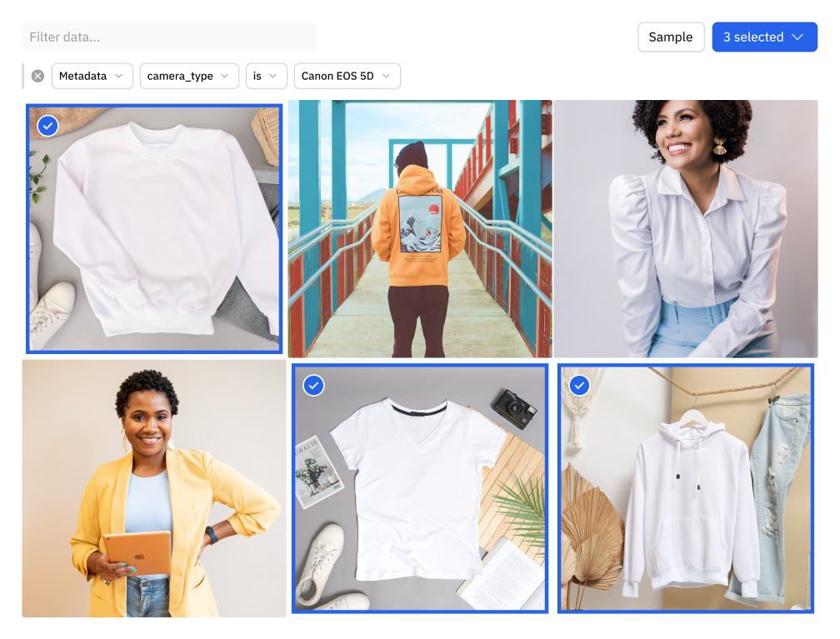
Task: Open the Metadata filter dropdown
Action: (92, 76)
